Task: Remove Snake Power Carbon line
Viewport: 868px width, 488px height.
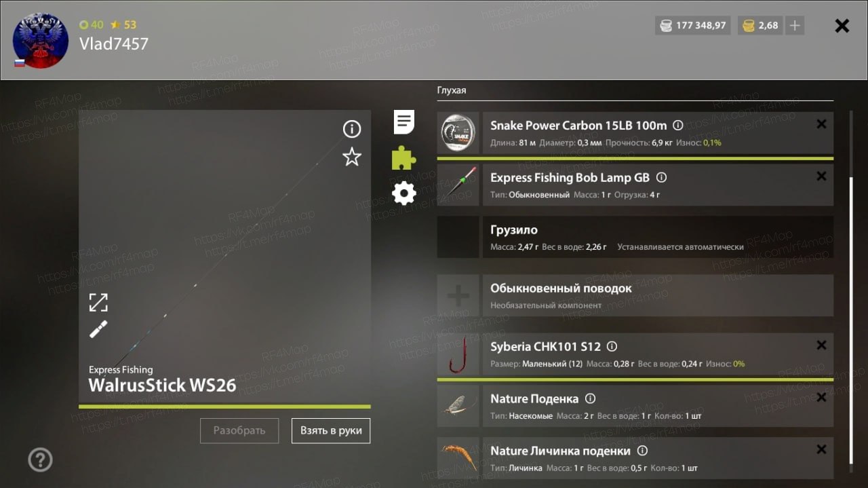Action: click(x=821, y=124)
